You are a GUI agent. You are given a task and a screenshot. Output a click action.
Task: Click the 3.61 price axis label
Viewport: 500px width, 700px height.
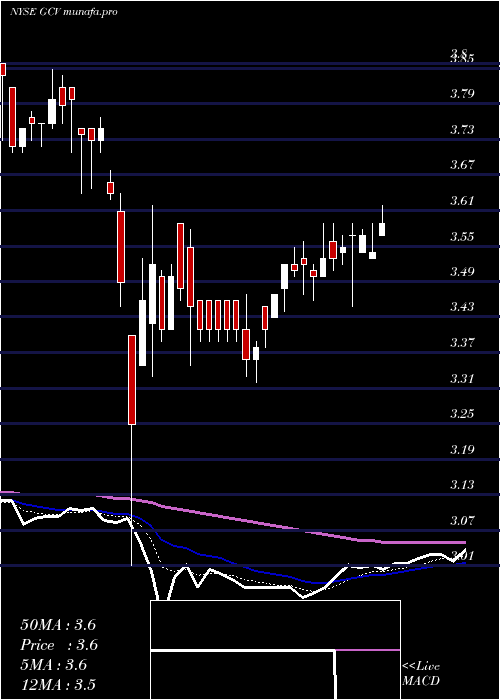(x=462, y=200)
